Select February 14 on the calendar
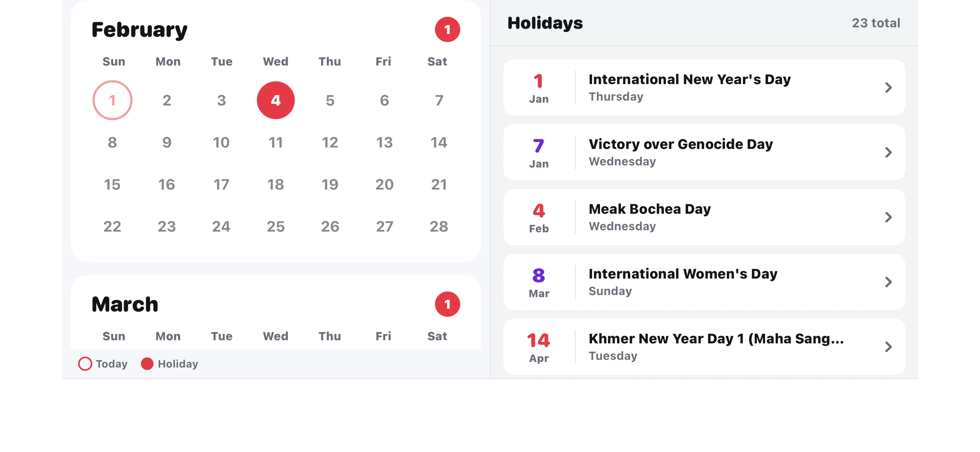Image resolution: width=980 pixels, height=452 pixels. (x=438, y=142)
